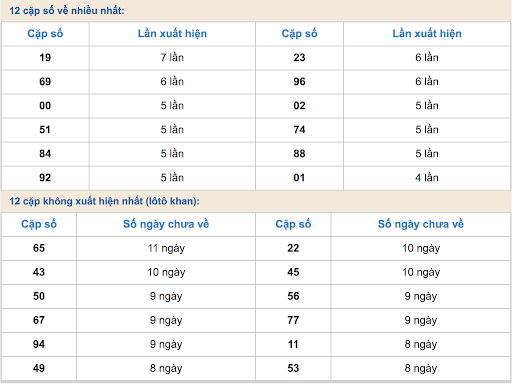512x386 pixels.
Task: Click the '11 ngày' cell
Action: 166,248
